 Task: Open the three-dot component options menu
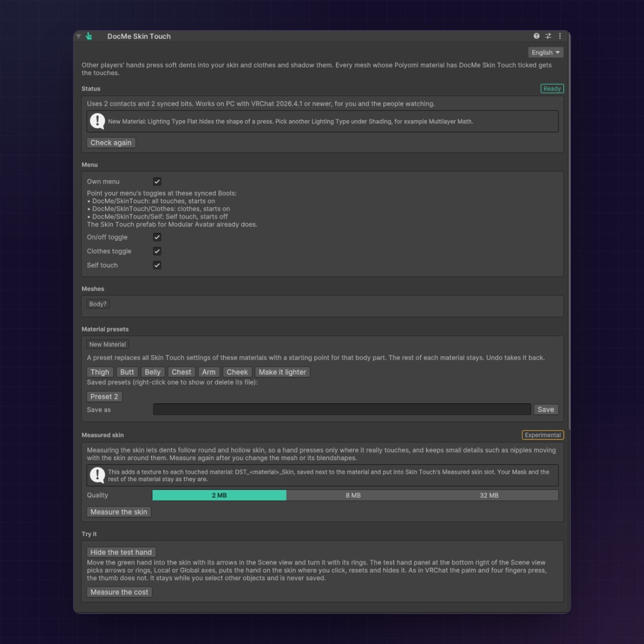[560, 36]
